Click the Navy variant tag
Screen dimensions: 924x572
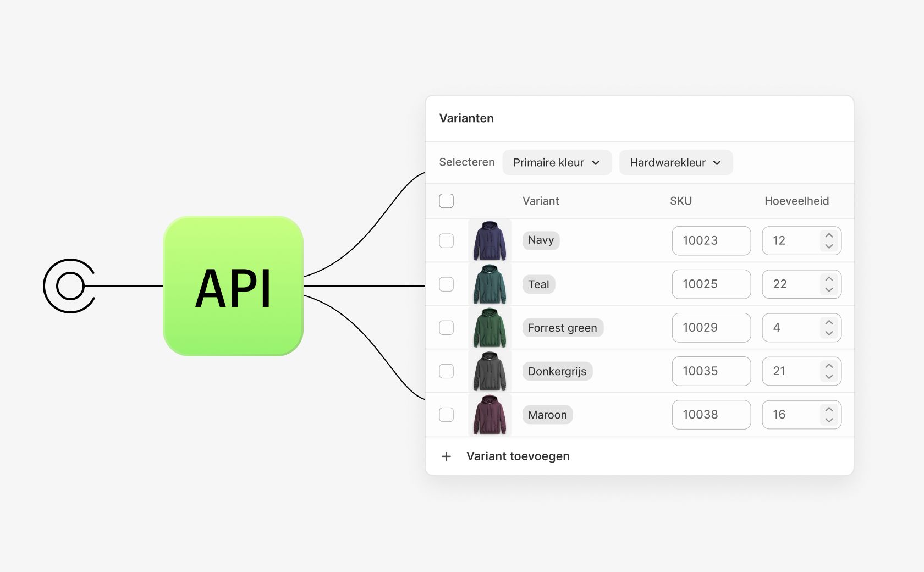[541, 240]
